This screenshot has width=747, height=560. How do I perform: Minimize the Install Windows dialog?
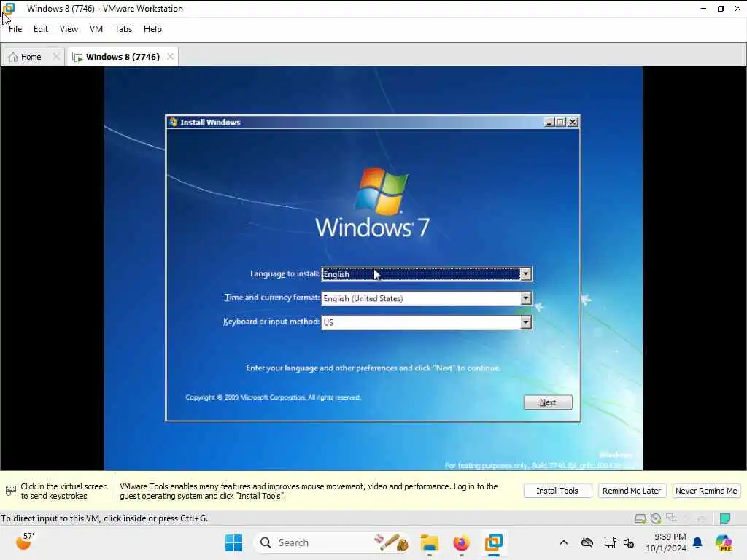click(549, 122)
